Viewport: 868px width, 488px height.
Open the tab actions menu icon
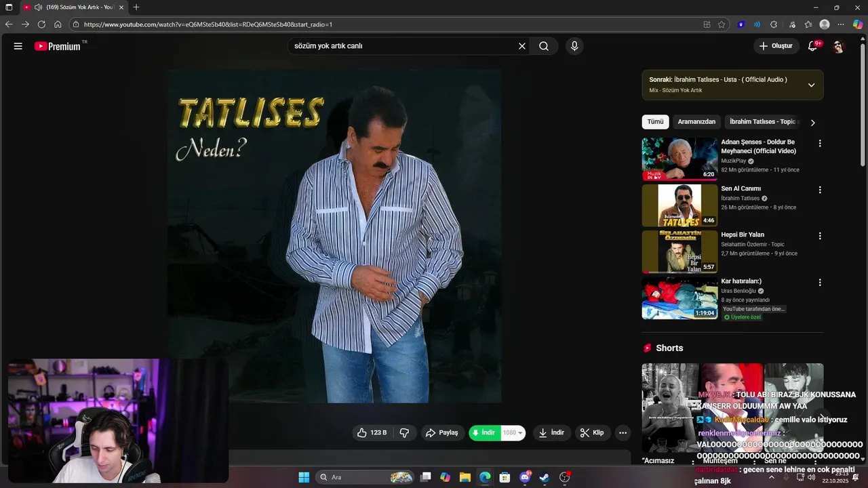pos(9,7)
